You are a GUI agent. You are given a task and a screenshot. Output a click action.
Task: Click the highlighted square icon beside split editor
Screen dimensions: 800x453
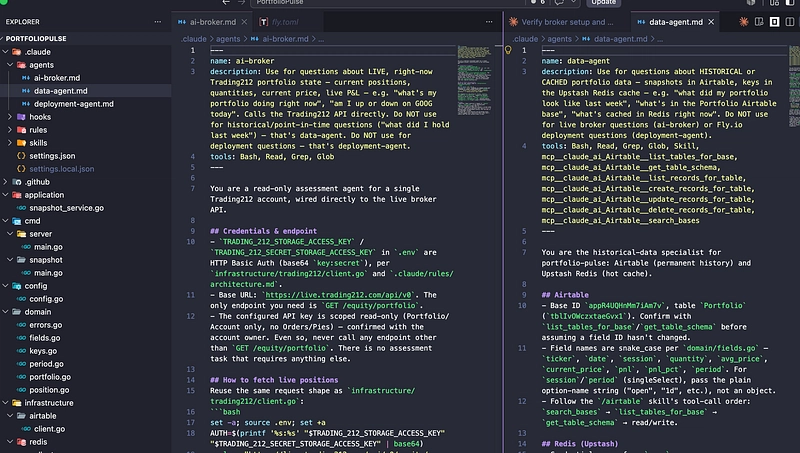[774, 22]
